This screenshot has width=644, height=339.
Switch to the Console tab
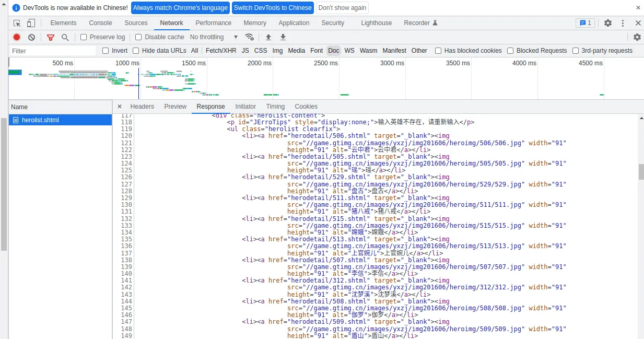click(x=100, y=23)
